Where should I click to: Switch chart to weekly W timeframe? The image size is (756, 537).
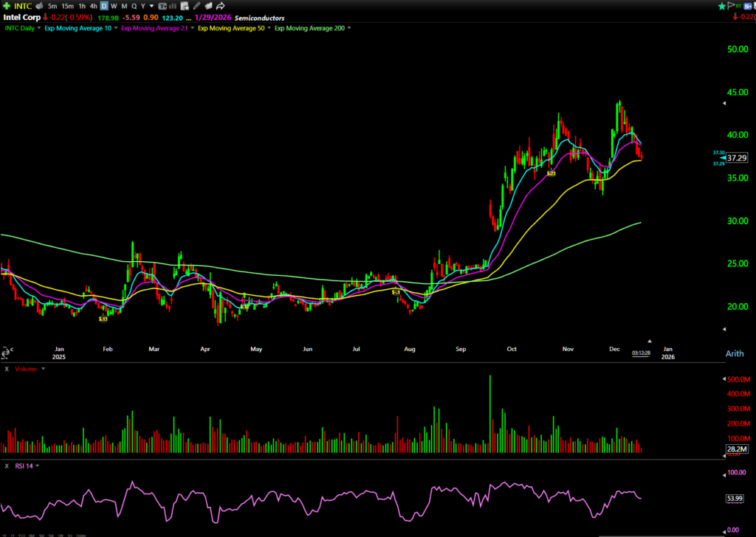pos(114,6)
